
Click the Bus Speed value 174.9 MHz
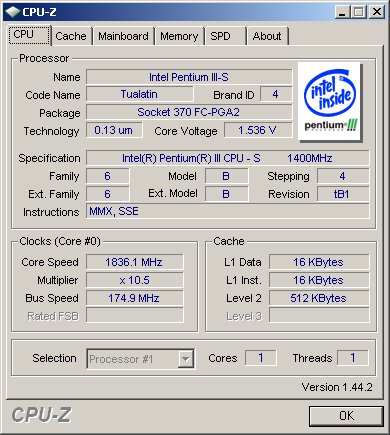point(134,298)
